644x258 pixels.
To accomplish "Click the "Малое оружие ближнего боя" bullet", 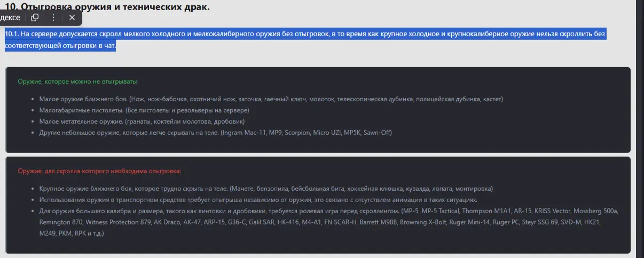I will (271, 99).
